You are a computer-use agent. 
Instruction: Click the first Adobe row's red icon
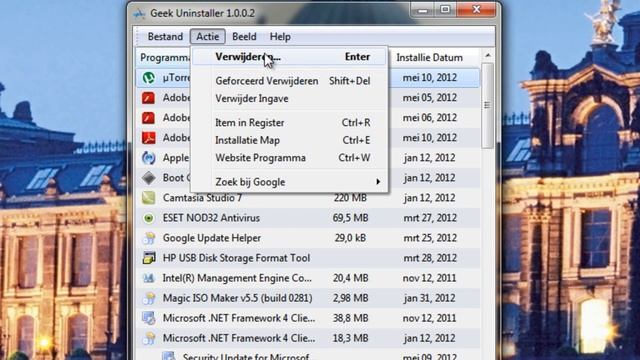coord(149,98)
